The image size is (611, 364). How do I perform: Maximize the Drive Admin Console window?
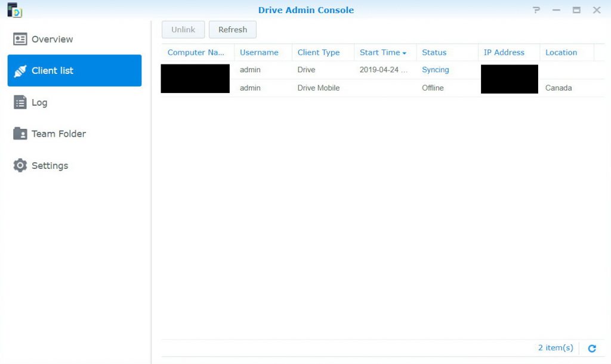pos(576,10)
